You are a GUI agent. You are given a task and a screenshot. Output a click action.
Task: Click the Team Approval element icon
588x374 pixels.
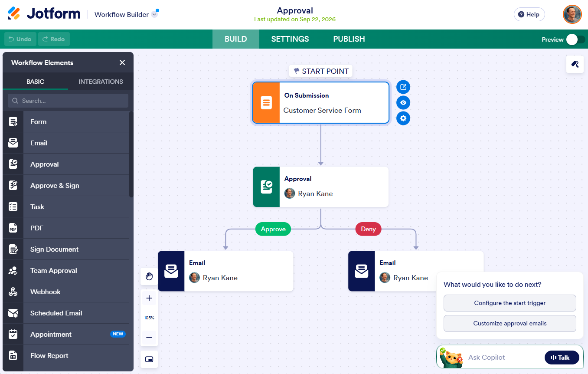13,271
